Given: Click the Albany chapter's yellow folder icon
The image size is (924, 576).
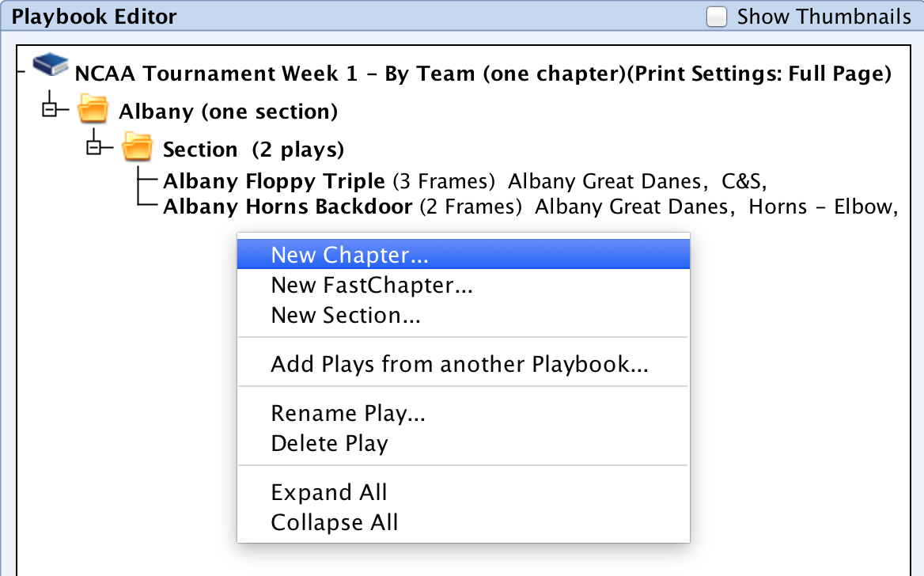Looking at the screenshot, I should point(93,110).
